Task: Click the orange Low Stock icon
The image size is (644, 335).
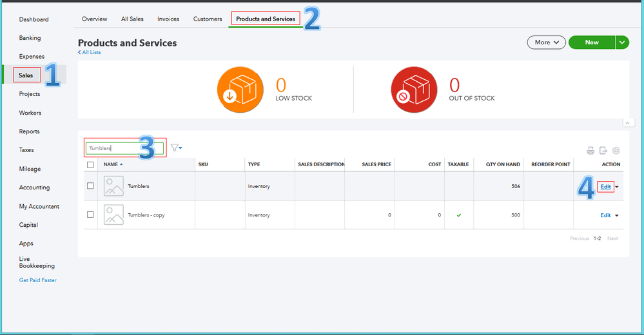Action: pyautogui.click(x=240, y=90)
